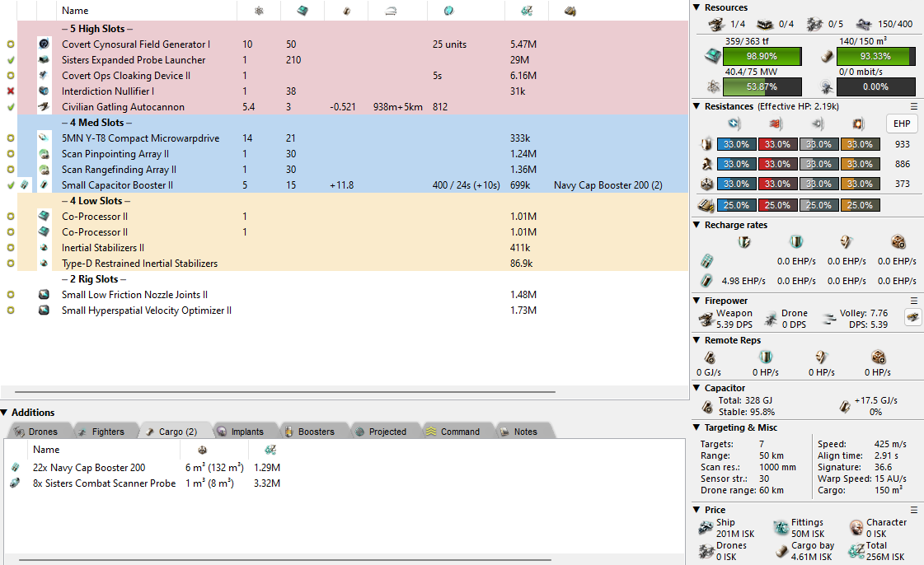Collapse the Additions panel
The height and width of the screenshot is (565, 924).
5,413
